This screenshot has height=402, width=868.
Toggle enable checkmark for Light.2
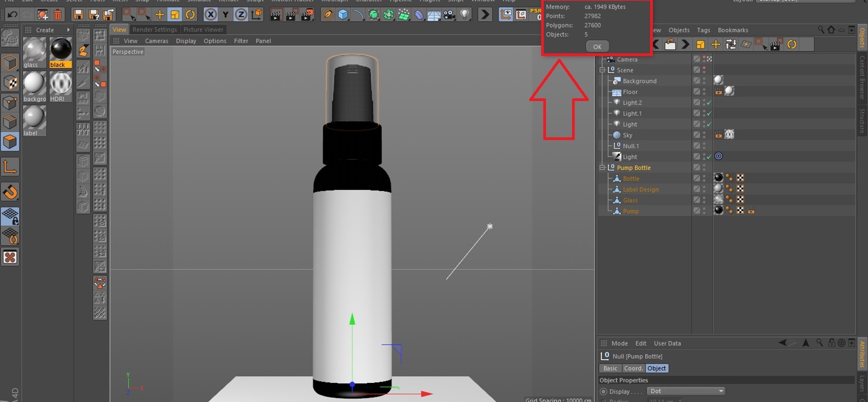(709, 103)
